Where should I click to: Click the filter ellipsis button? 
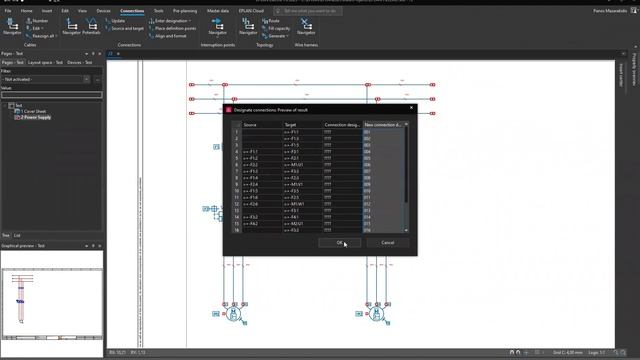98,79
